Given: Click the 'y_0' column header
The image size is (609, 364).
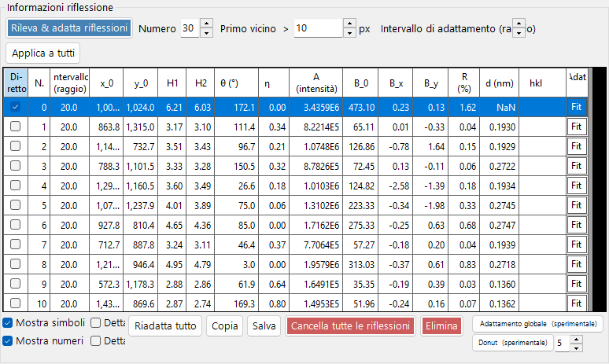Looking at the screenshot, I should [141, 83].
